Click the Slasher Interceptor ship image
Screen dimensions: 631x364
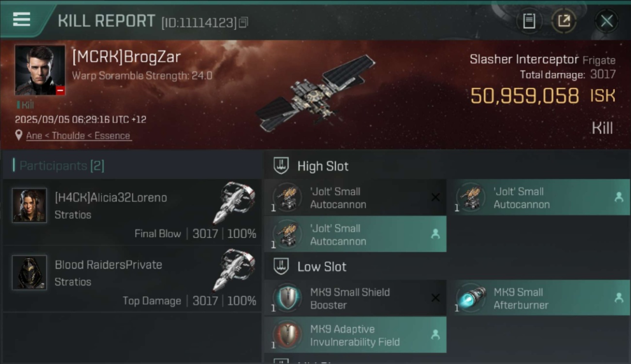click(x=315, y=92)
